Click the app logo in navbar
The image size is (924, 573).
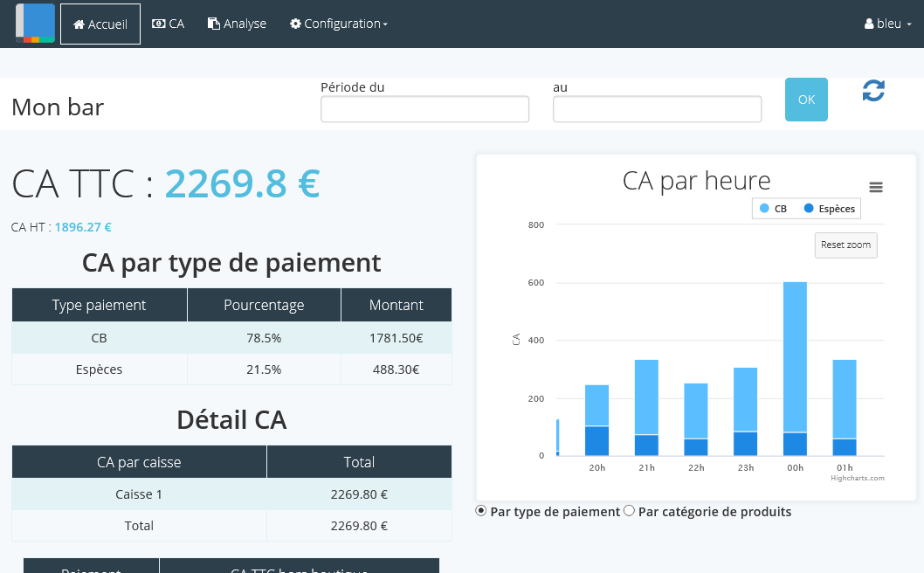pyautogui.click(x=35, y=24)
